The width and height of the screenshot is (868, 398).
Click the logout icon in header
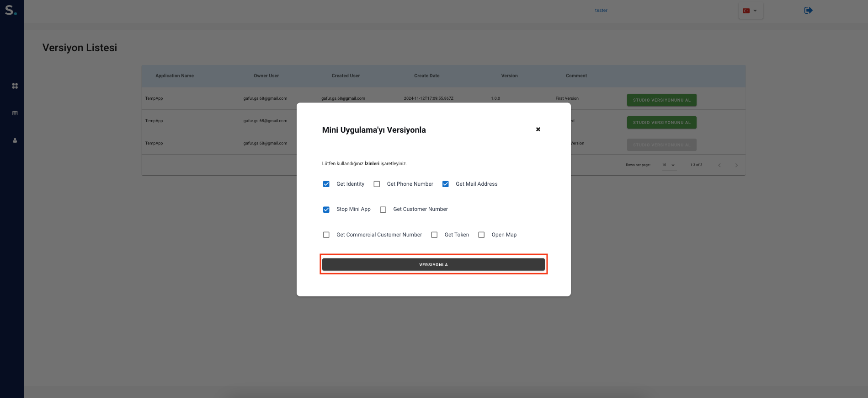[808, 10]
